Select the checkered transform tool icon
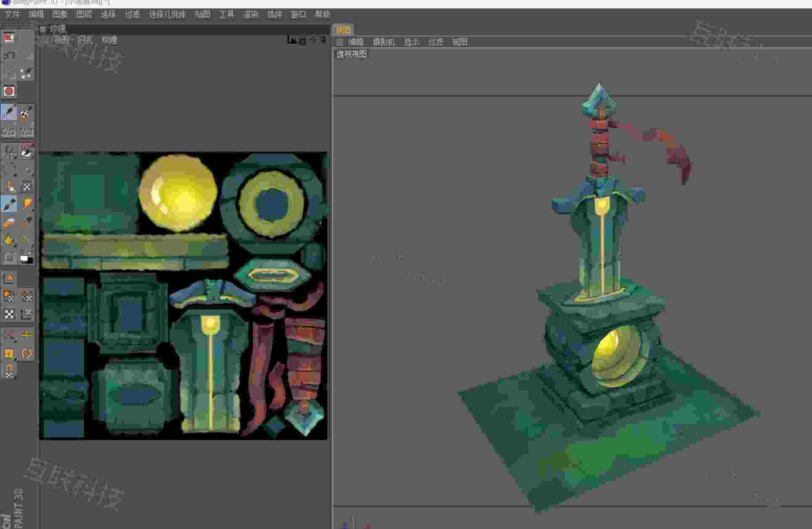The height and width of the screenshot is (529, 812). [26, 186]
